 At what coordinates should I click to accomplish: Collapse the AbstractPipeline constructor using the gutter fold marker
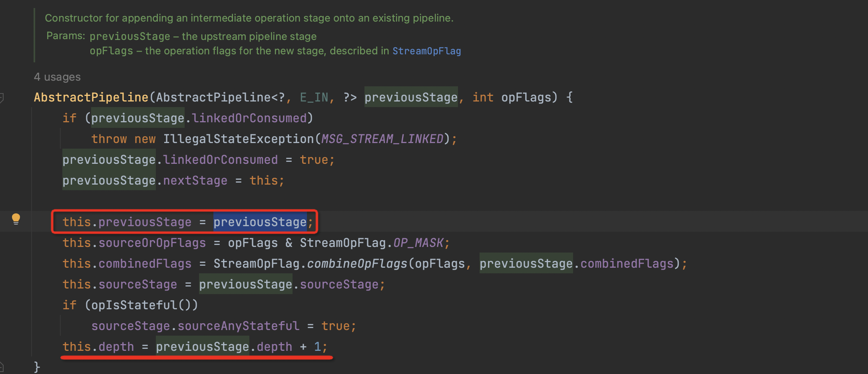2,97
